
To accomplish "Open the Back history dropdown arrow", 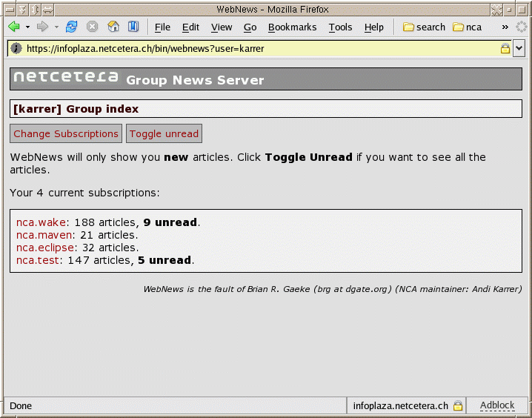I will pos(28,27).
